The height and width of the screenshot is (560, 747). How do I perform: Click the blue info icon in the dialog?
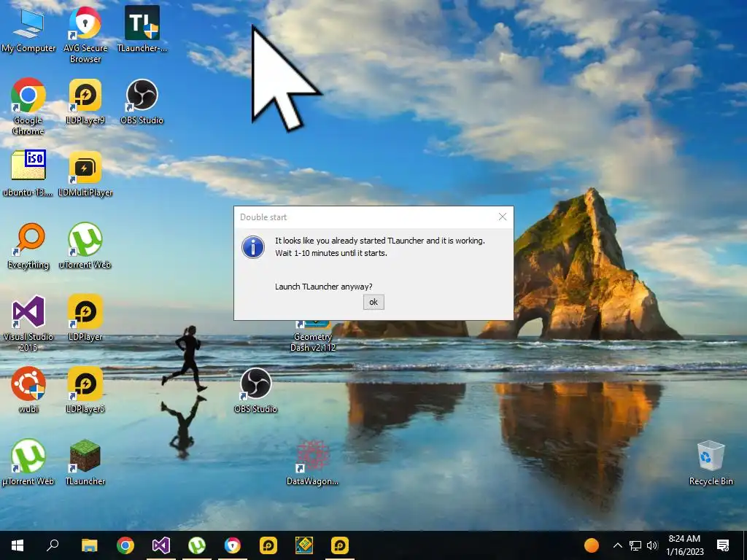pos(253,247)
